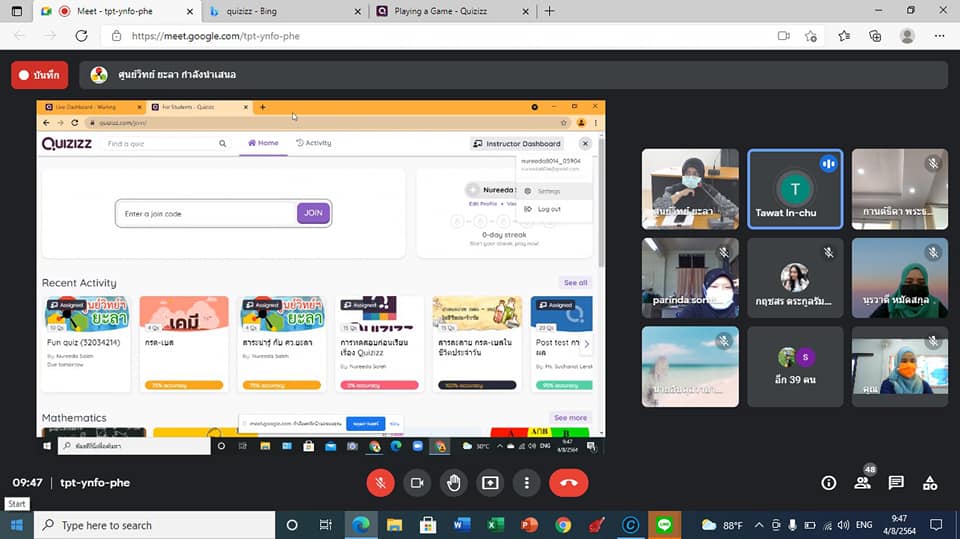Image resolution: width=960 pixels, height=539 pixels.
Task: Refresh the Meet page
Action: click(81, 36)
